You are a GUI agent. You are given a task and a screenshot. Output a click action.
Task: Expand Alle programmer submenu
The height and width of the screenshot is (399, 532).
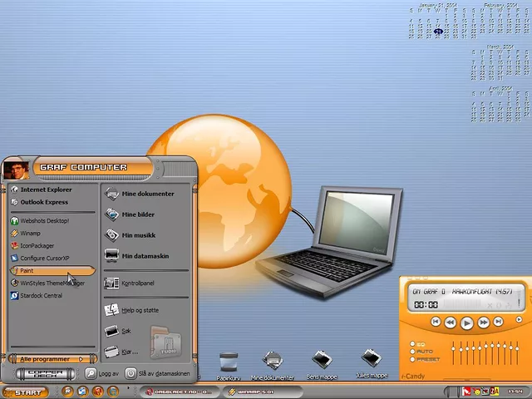point(52,359)
